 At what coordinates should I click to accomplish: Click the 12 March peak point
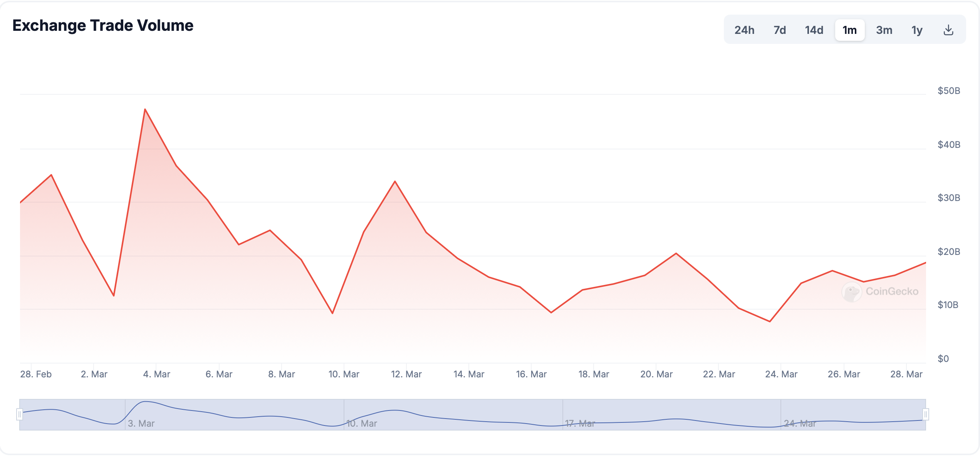coord(395,181)
